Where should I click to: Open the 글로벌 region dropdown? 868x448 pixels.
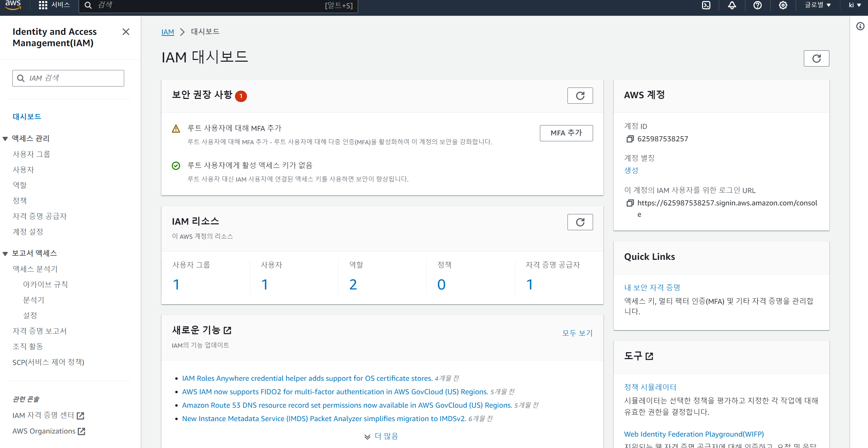point(818,5)
